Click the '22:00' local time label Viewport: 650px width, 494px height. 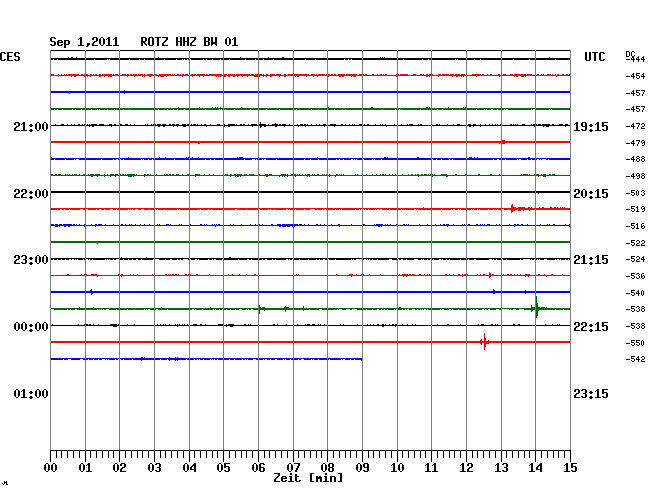pos(31,194)
